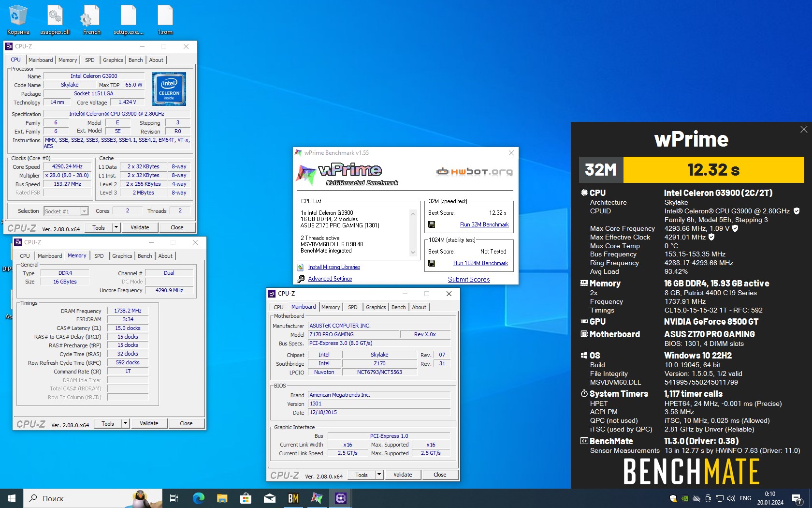The width and height of the screenshot is (812, 508).
Task: Click the Z170 PRO GAMING model field
Action: click(354, 334)
